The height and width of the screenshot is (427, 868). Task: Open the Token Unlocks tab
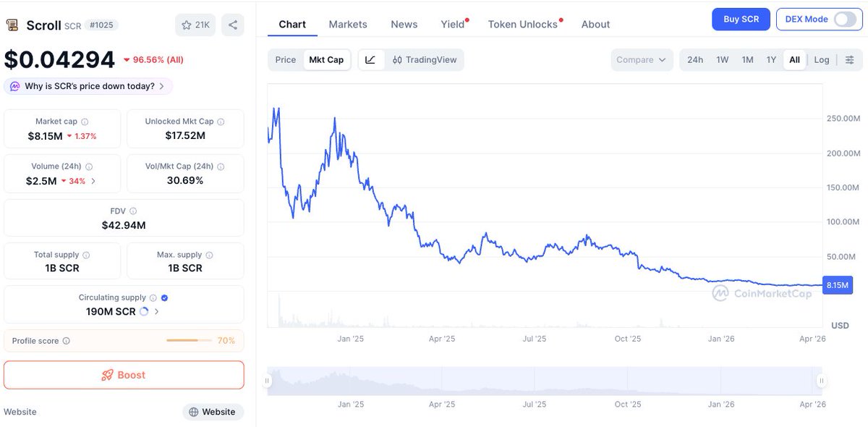[x=523, y=25]
